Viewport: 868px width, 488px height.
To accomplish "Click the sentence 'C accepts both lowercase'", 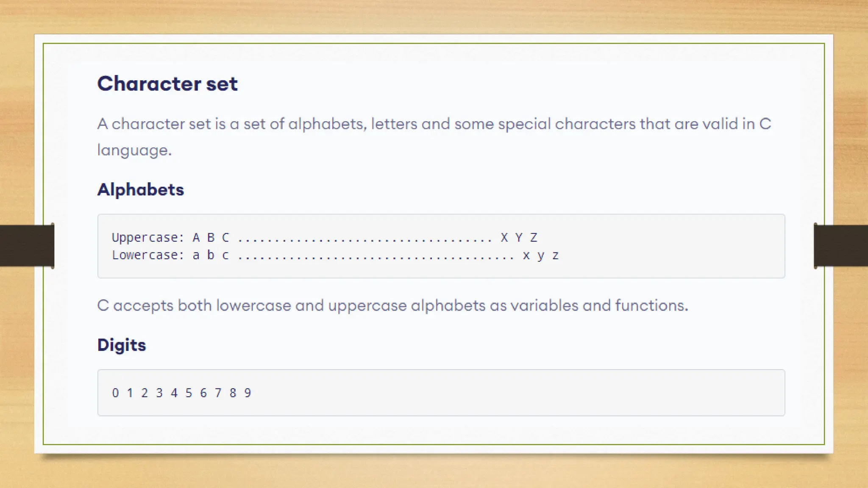I will click(x=194, y=305).
